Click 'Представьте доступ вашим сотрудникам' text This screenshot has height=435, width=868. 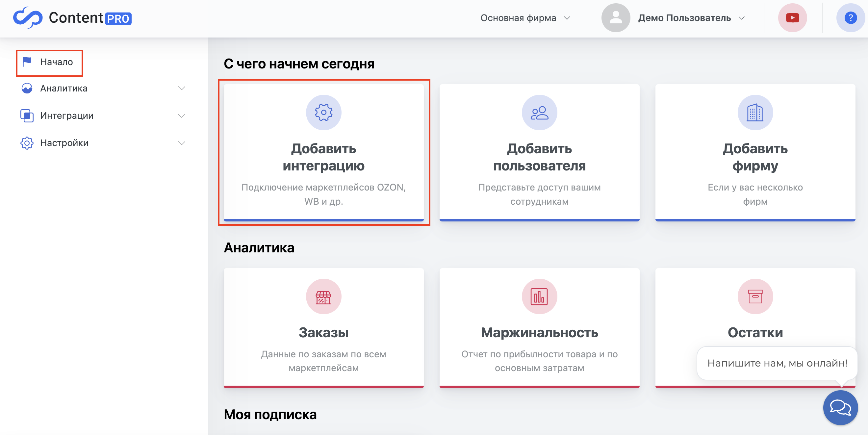pos(540,194)
